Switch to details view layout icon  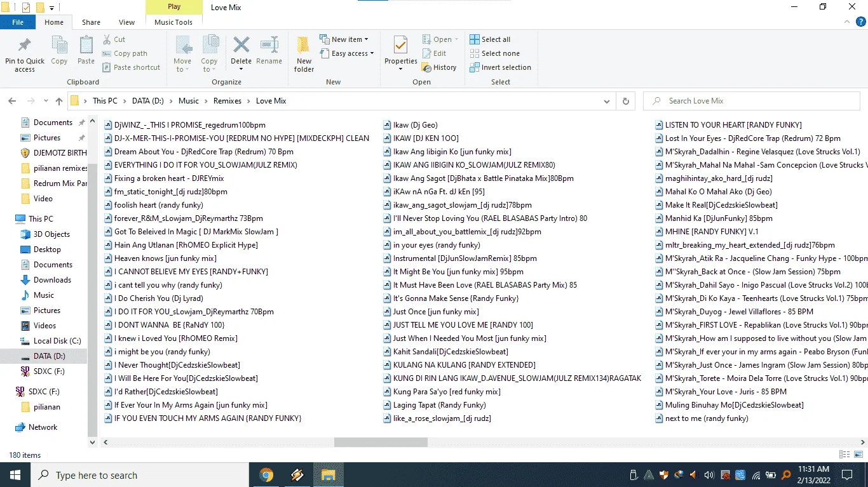[844, 455]
